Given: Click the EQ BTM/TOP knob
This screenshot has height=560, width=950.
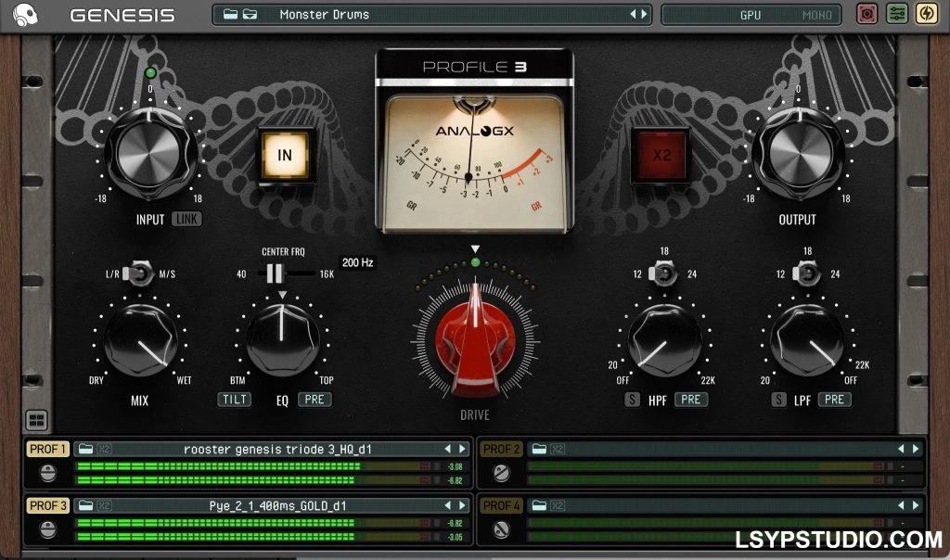Looking at the screenshot, I should (282, 341).
